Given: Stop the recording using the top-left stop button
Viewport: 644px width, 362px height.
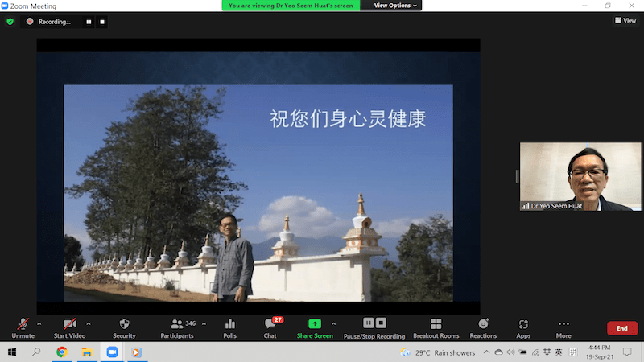Looking at the screenshot, I should pyautogui.click(x=102, y=22).
